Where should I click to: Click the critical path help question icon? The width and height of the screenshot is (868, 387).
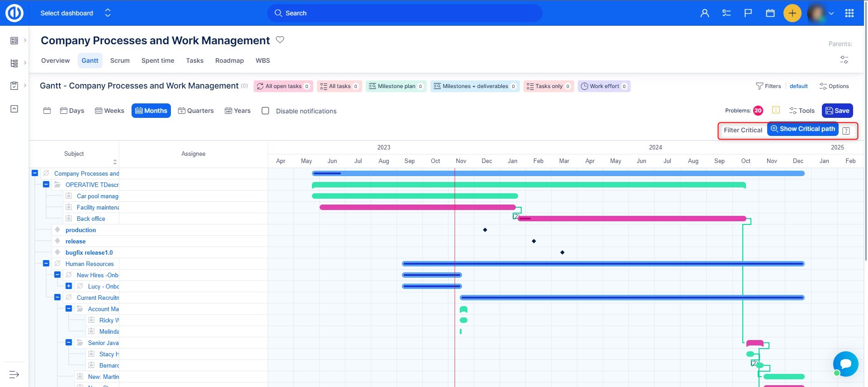coord(846,131)
